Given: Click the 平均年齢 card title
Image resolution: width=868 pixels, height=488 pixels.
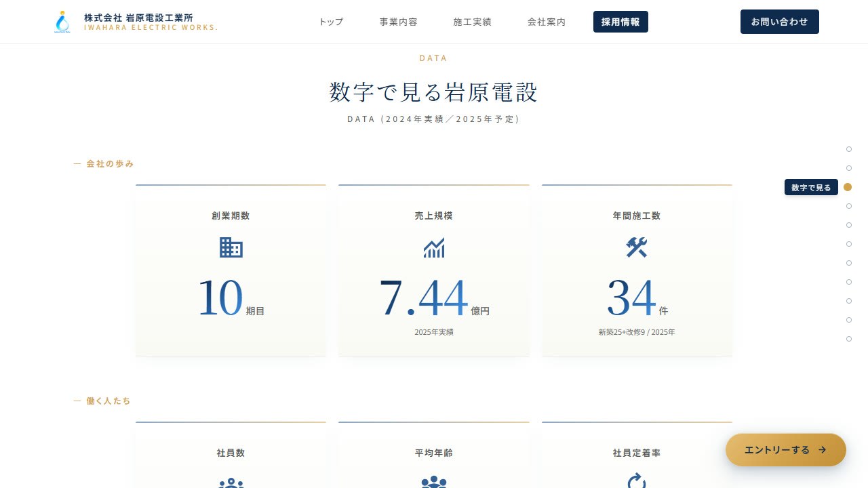Looking at the screenshot, I should (434, 453).
